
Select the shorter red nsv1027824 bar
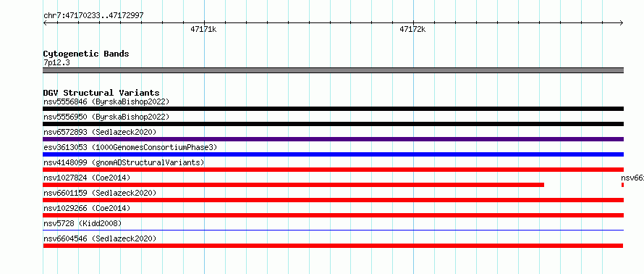pyautogui.click(x=293, y=185)
